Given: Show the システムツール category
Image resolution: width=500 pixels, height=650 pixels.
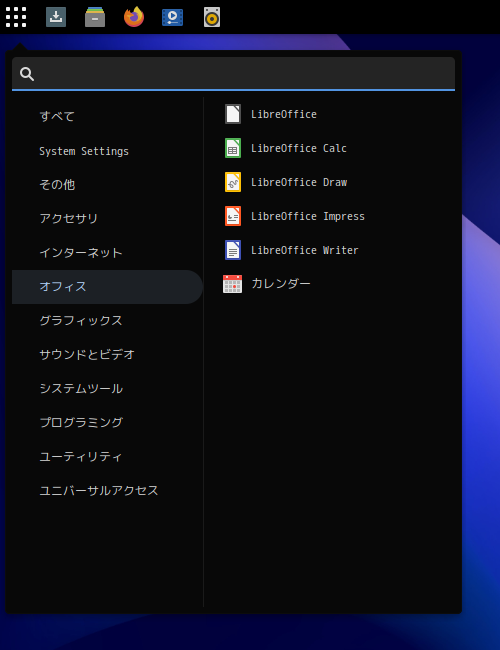Looking at the screenshot, I should click(x=107, y=389).
